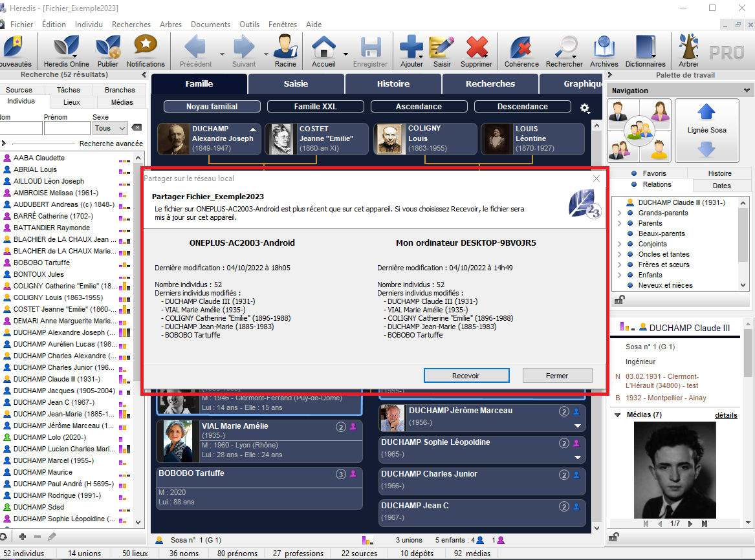Open the family view settings gear
Screen dimensions: 755x560
click(585, 108)
